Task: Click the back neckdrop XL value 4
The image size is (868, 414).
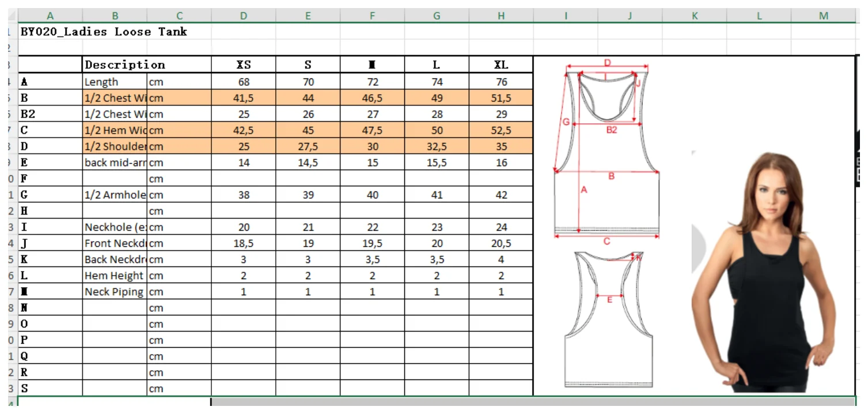Action: [x=501, y=259]
